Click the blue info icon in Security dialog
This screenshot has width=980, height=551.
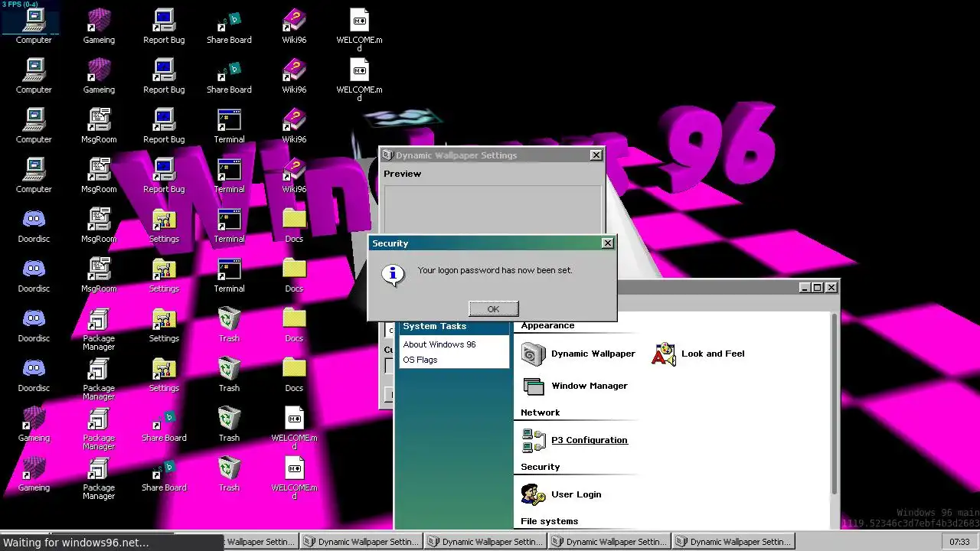(x=393, y=274)
